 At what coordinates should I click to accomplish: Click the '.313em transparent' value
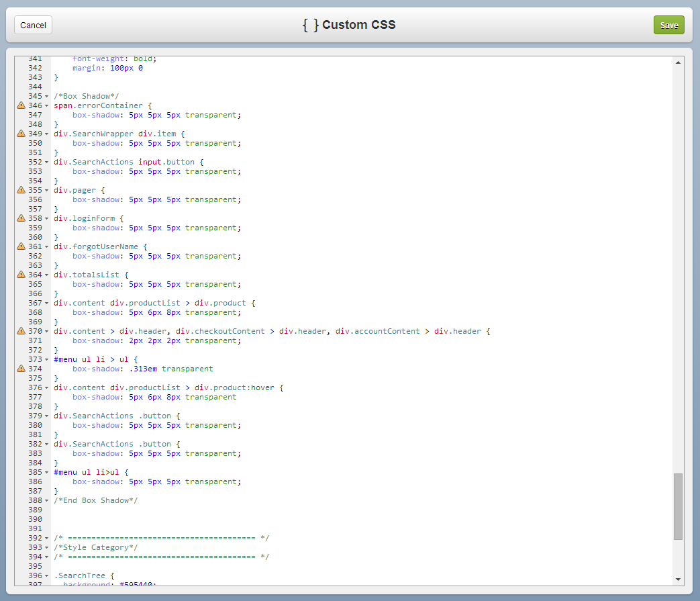[x=171, y=369]
